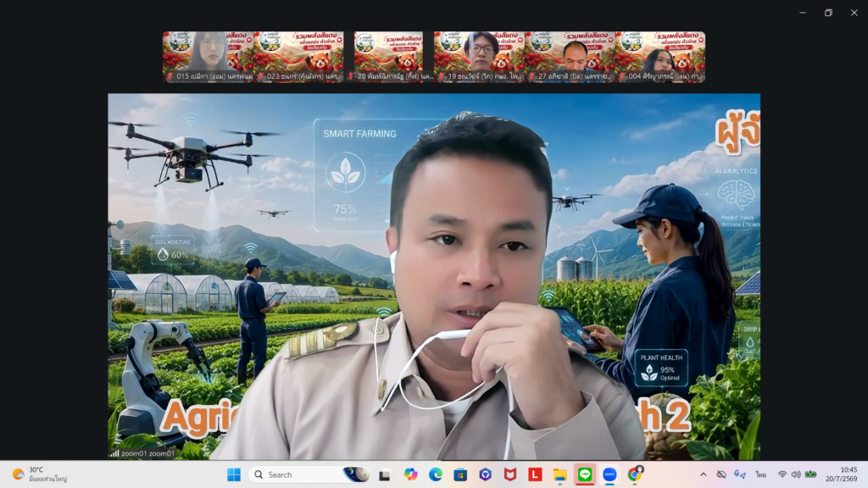
Task: Open the Wi-Fi network settings icon
Action: coord(782,474)
